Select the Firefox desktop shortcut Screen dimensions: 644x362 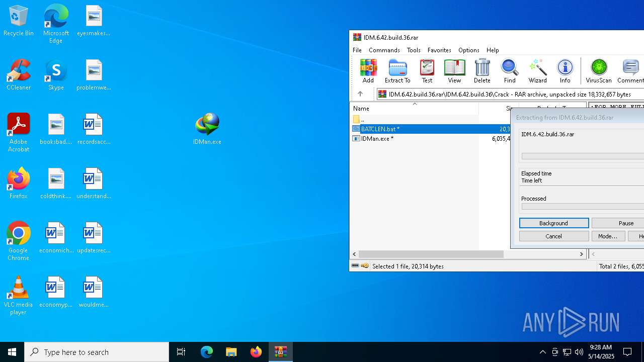point(19,184)
